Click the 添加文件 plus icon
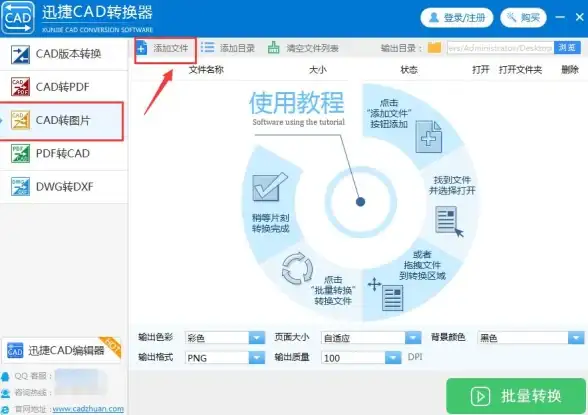 coord(142,48)
